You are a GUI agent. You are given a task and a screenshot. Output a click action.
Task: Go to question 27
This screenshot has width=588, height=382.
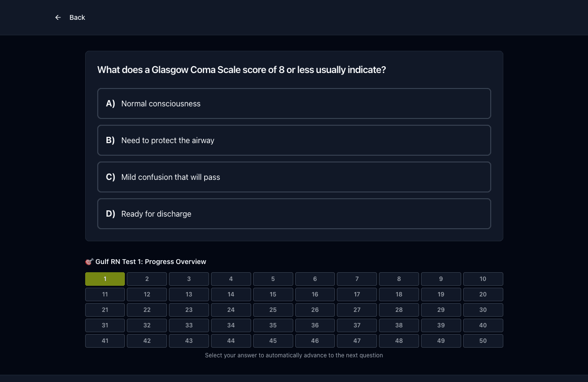tap(357, 310)
